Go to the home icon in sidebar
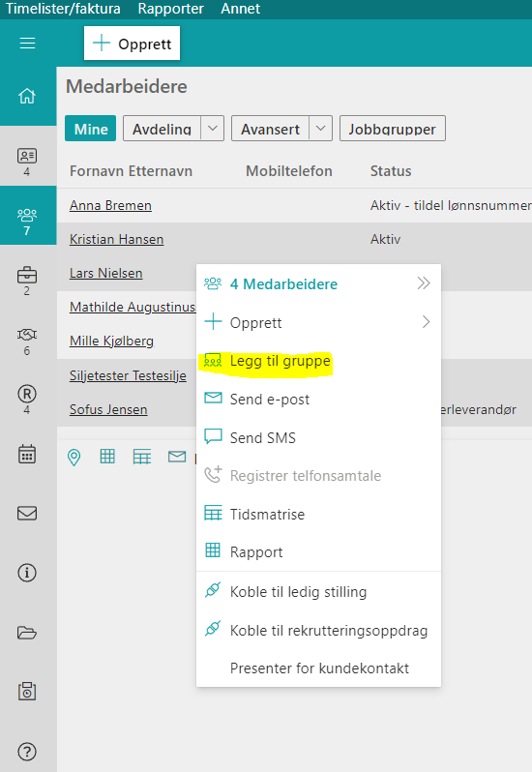 point(27,96)
